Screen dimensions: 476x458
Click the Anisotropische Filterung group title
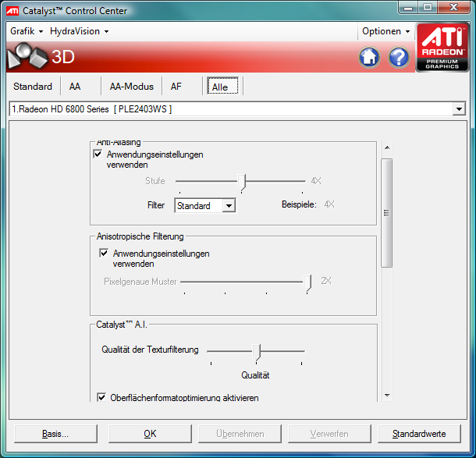(x=140, y=236)
